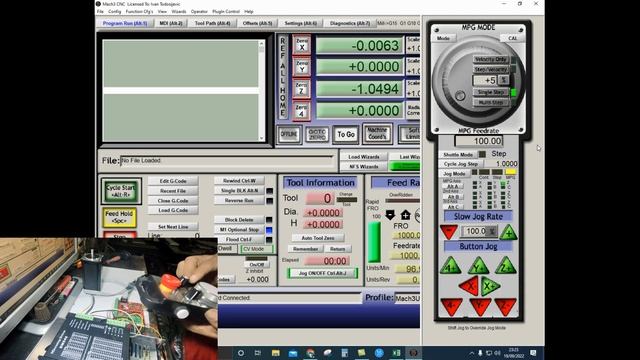Click the REF ALL HOME button
Viewport: 640px width, 360px height.
click(283, 76)
